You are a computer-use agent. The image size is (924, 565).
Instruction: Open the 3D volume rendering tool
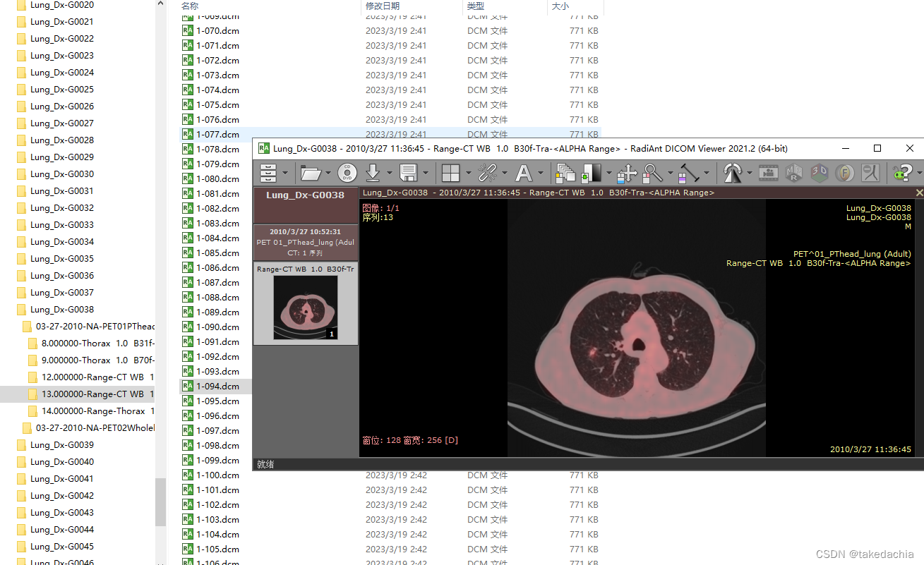pos(819,173)
